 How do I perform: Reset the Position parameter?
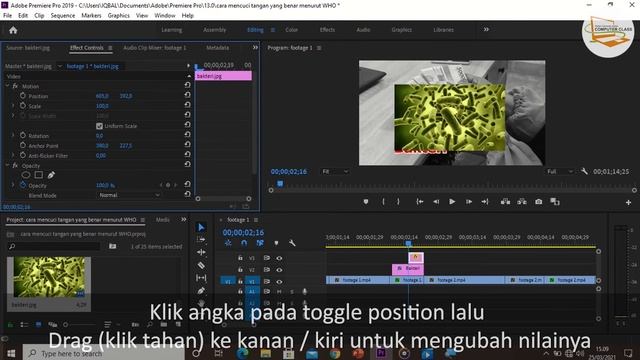click(187, 95)
